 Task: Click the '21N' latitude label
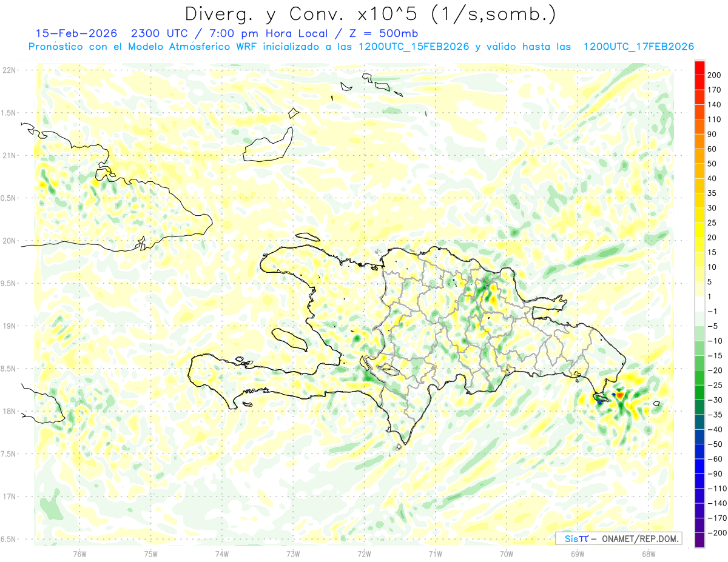[x=9, y=156]
